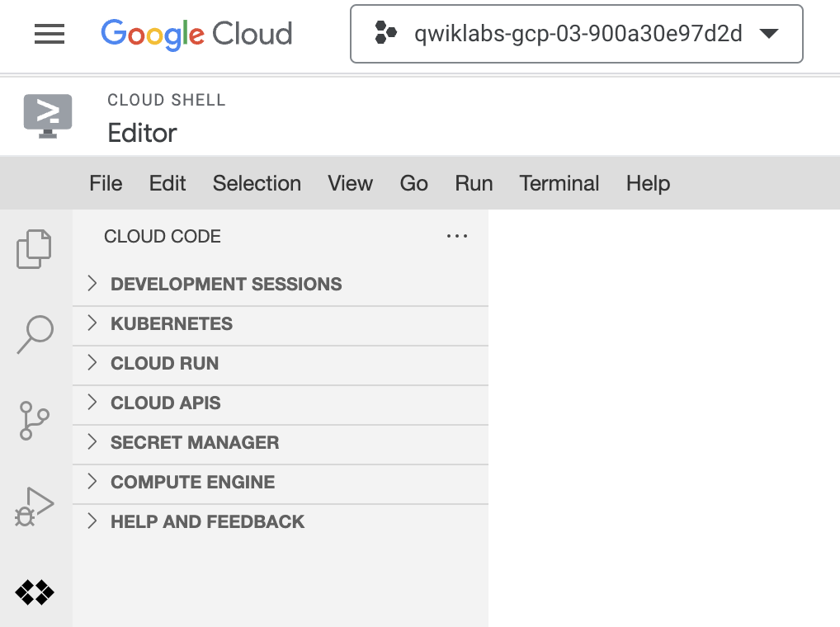
Task: Open the Source Control branch icon
Action: pos(35,421)
